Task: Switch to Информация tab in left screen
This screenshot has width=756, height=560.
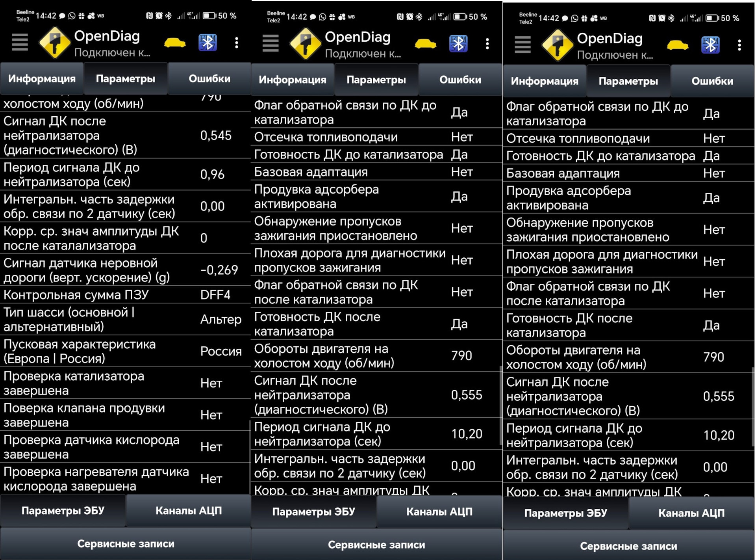Action: pyautogui.click(x=42, y=79)
